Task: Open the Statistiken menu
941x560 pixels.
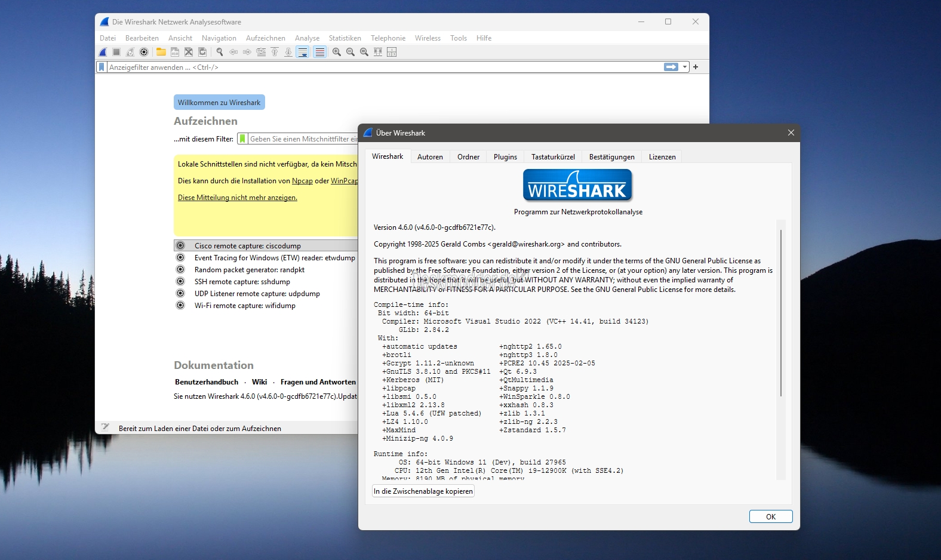Action: pyautogui.click(x=345, y=38)
